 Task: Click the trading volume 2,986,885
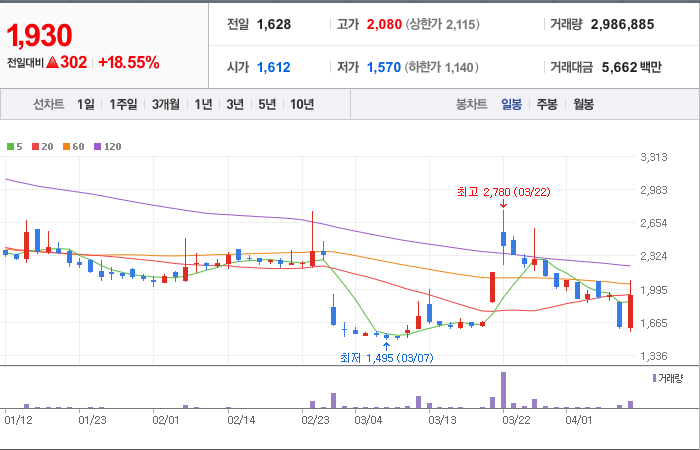pos(622,24)
